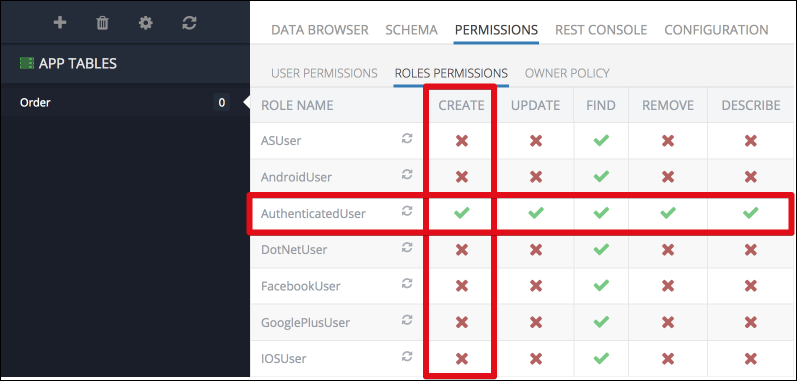This screenshot has height=381, width=797.
Task: Click the trash icon to delete table
Action: coord(103,23)
